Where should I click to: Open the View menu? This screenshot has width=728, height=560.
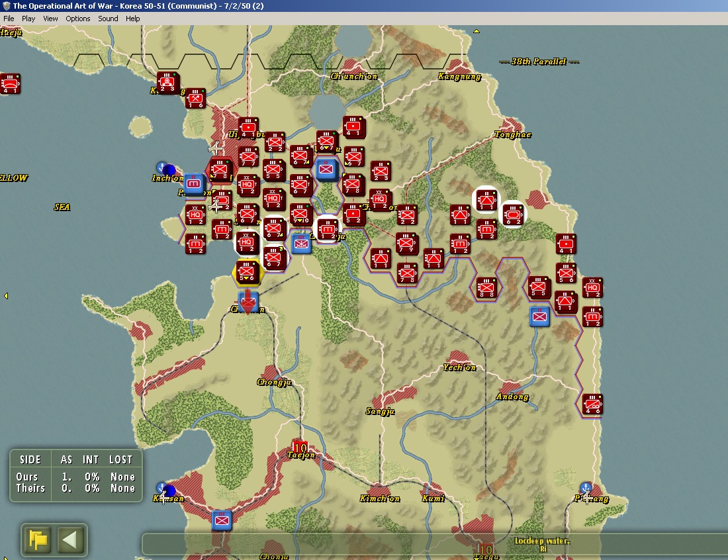(50, 19)
